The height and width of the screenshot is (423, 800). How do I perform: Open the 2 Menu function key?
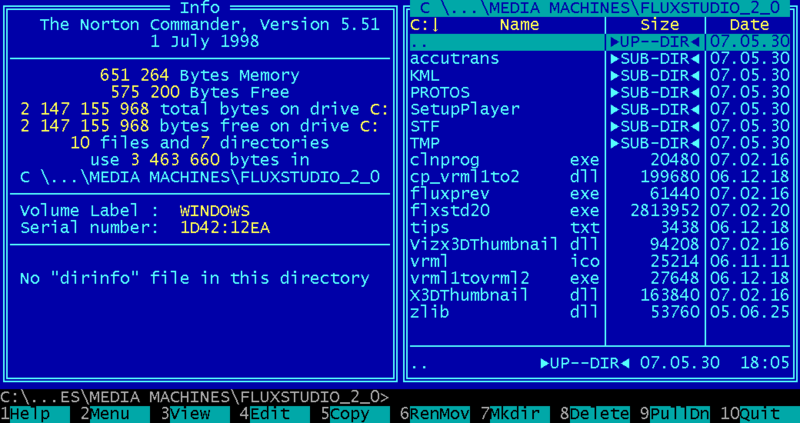(115, 414)
